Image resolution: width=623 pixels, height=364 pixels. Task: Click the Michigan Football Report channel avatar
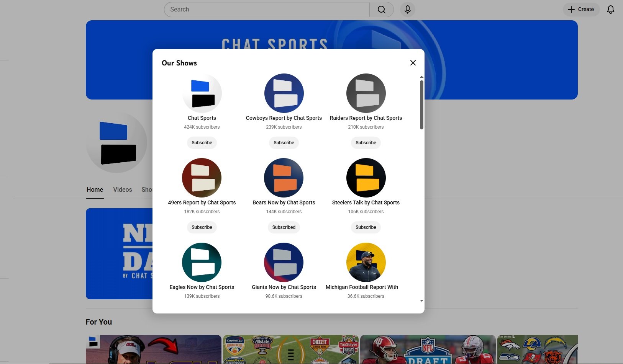pos(366,262)
